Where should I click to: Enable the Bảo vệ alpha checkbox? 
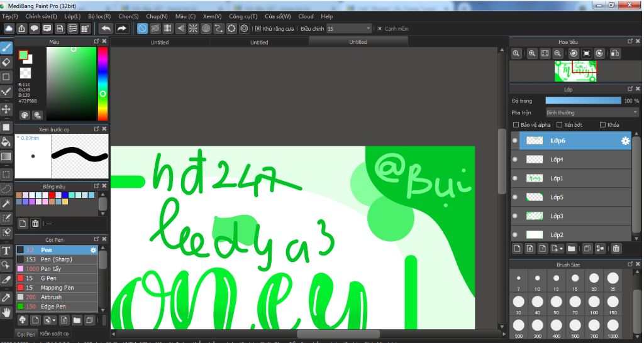(x=516, y=125)
